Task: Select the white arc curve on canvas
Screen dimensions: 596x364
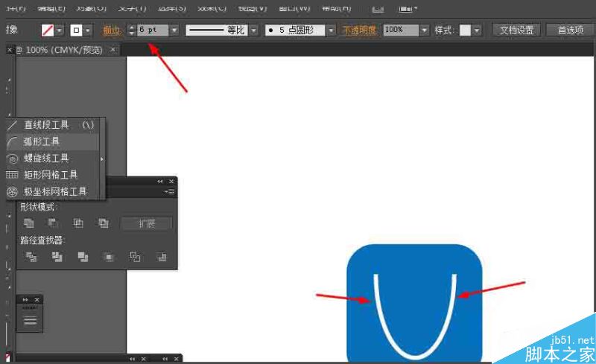Action: (x=415, y=357)
